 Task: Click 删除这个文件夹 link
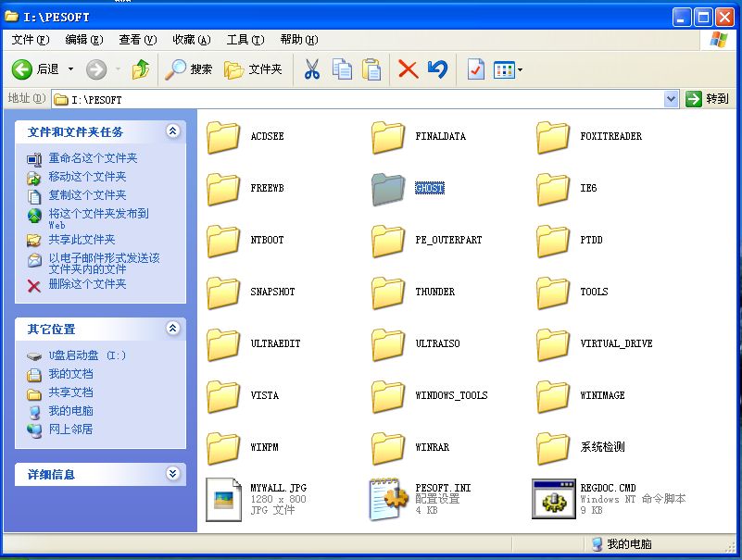(87, 284)
